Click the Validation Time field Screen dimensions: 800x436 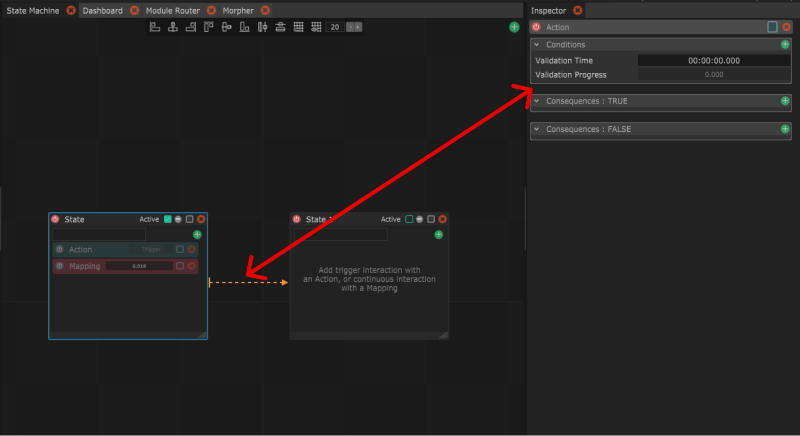[x=714, y=61]
